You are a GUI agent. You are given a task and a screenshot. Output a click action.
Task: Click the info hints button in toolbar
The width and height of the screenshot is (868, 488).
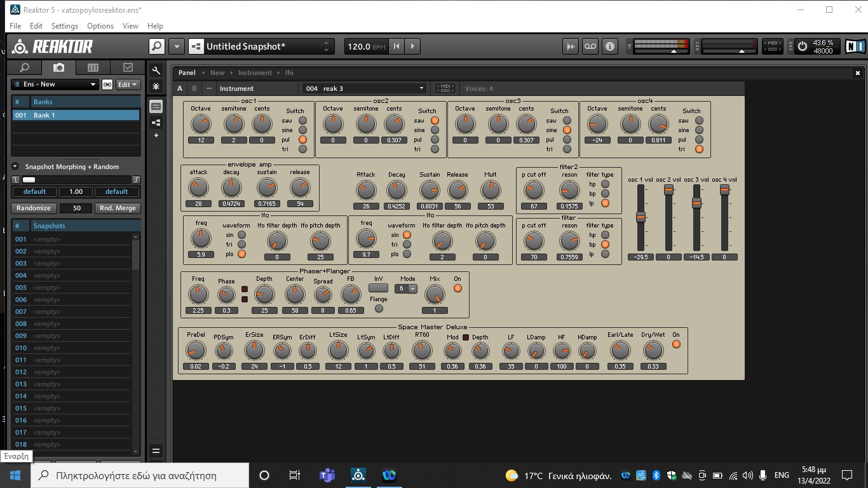click(x=609, y=46)
